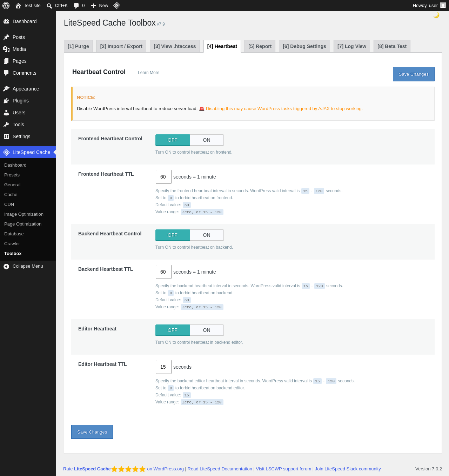
Task: Click the LiteSpeed Cache sidebar logo icon
Action: click(6, 152)
